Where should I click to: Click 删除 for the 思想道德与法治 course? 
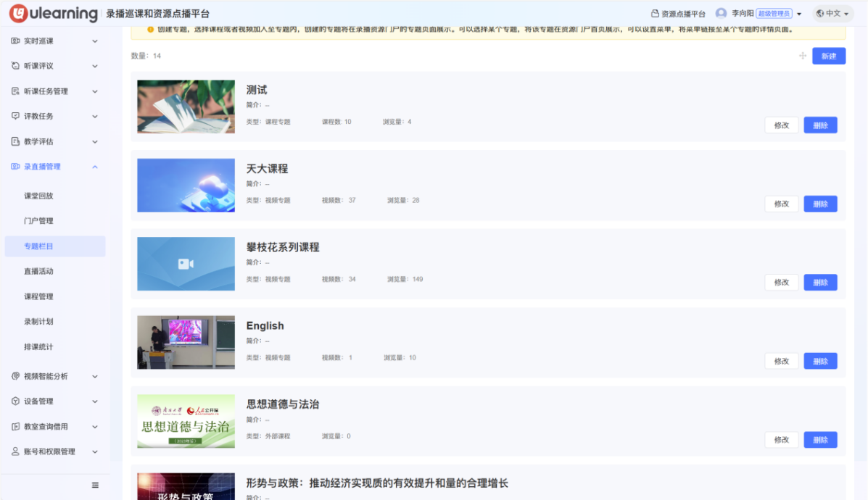(820, 439)
